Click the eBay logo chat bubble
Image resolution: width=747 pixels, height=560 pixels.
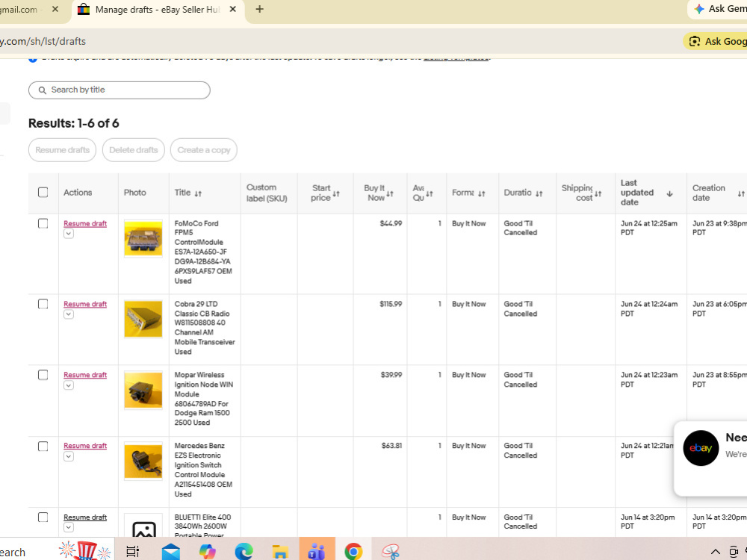(701, 448)
